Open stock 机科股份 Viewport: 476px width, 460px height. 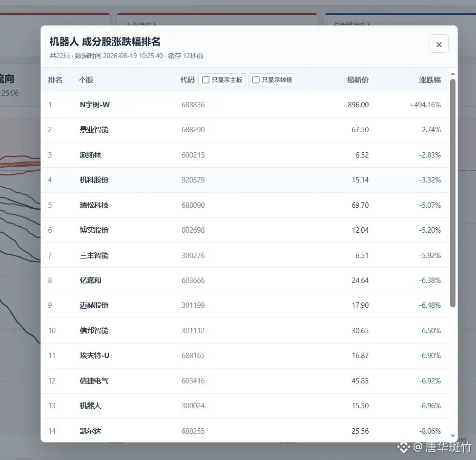(x=94, y=180)
